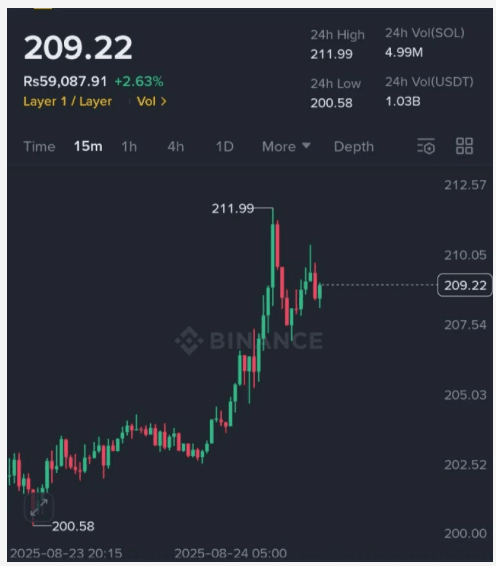Image resolution: width=496 pixels, height=566 pixels.
Task: Click the 209.22 price tag on axis
Action: [x=465, y=285]
